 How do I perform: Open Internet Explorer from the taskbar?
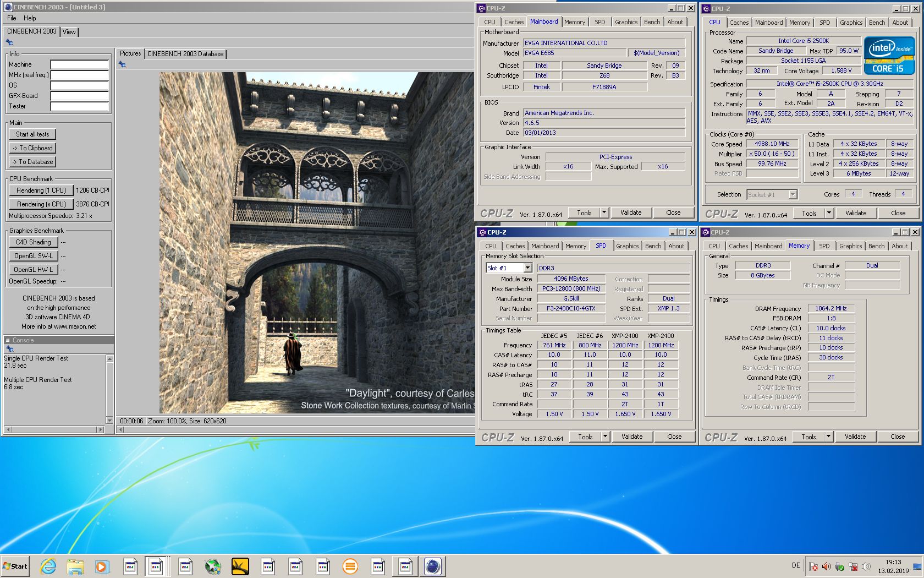(x=48, y=566)
